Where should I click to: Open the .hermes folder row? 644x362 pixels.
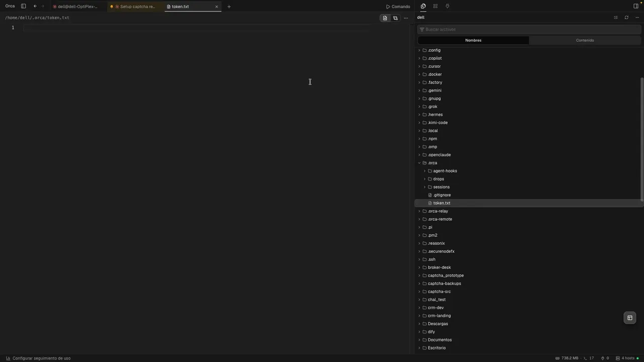click(x=527, y=115)
